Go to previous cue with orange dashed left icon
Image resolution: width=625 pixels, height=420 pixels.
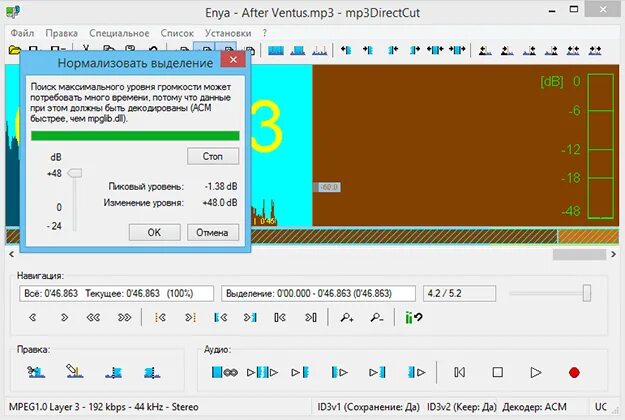coord(160,318)
